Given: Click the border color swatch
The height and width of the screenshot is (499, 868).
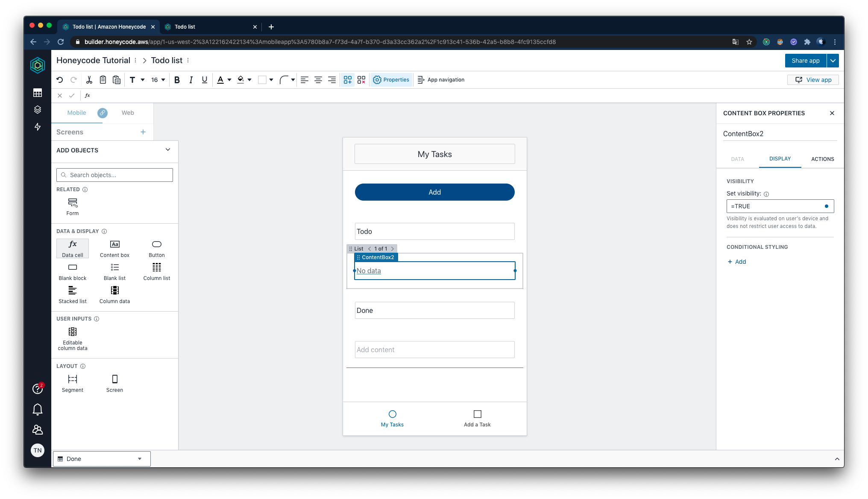Looking at the screenshot, I should point(262,80).
